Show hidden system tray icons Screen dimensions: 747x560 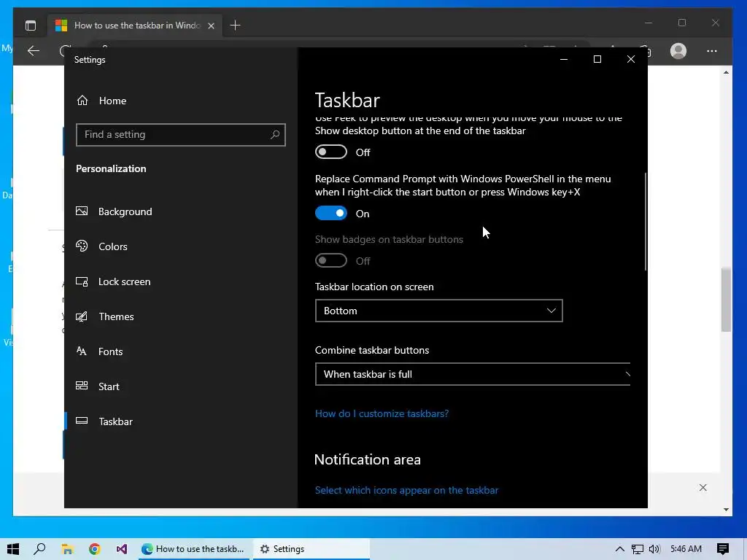tap(620, 549)
